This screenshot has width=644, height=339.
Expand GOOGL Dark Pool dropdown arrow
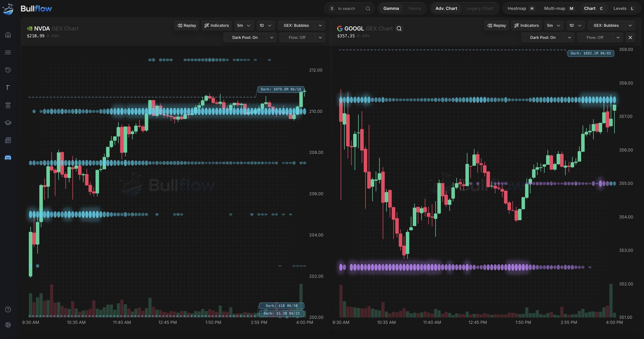click(569, 38)
